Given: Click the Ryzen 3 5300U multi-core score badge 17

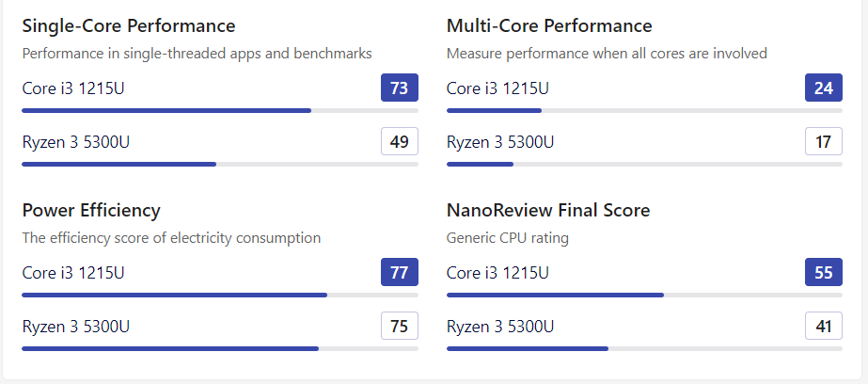Looking at the screenshot, I should coord(824,142).
